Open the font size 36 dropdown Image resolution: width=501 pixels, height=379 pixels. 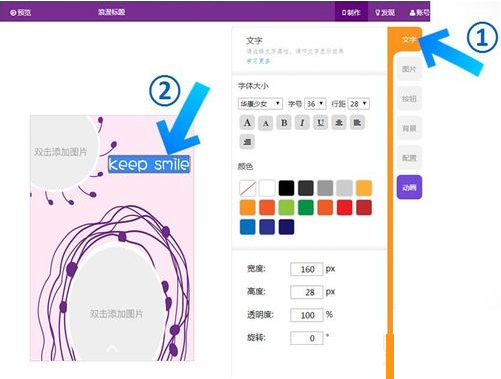pos(315,104)
